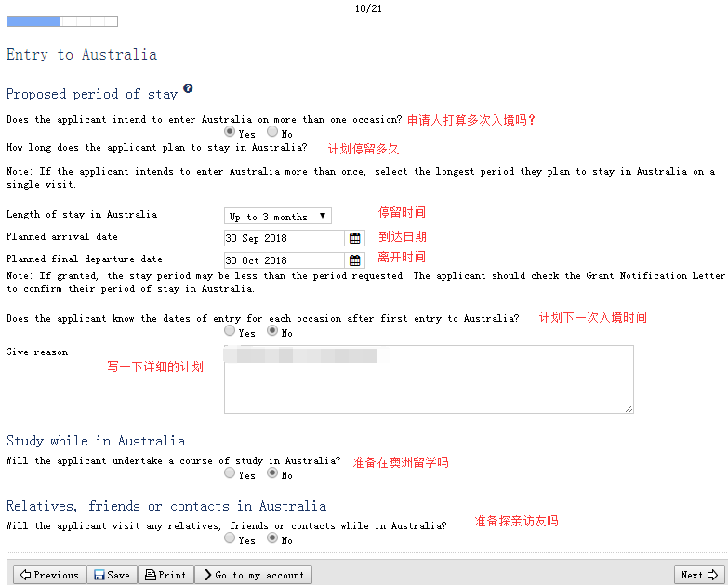Choose No for knowing dates of each entry

pos(272,331)
